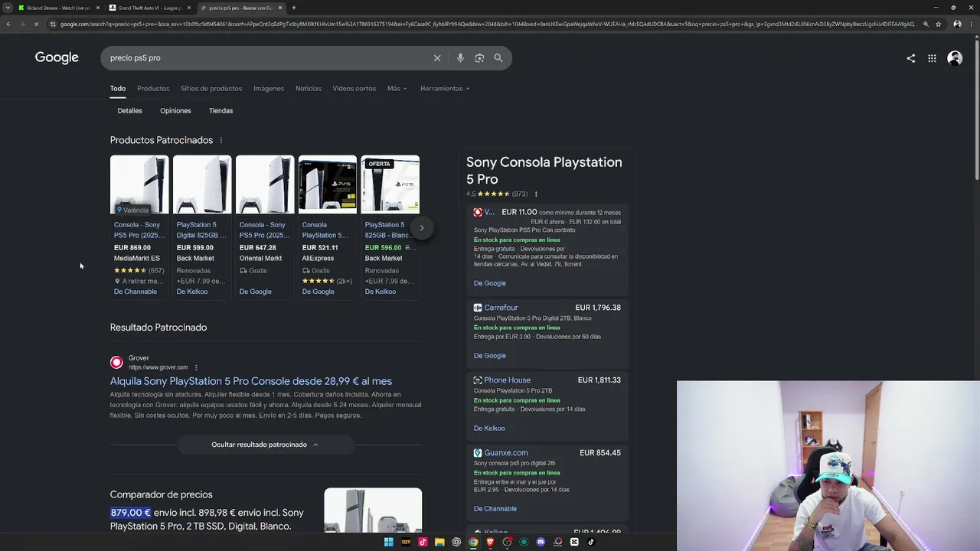Click the Carrefour price EUR 1,796.38

tap(598, 308)
